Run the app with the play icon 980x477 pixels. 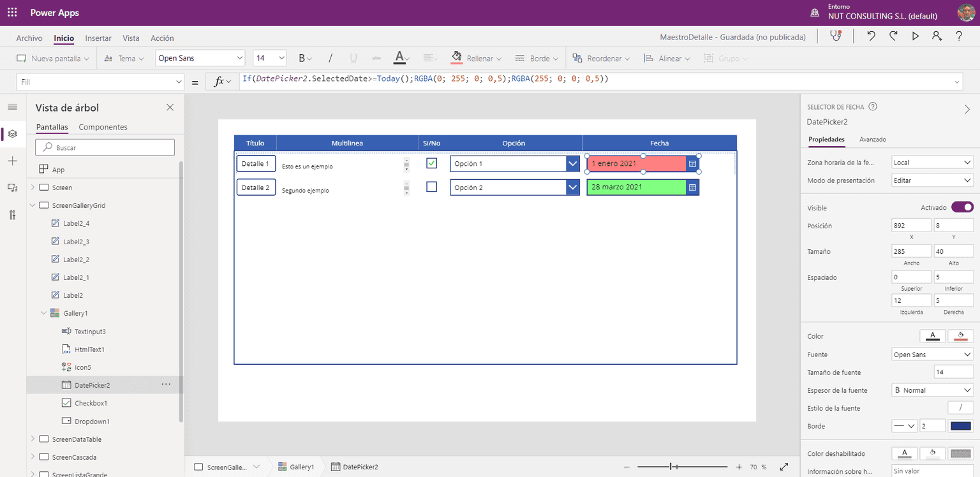coord(916,36)
